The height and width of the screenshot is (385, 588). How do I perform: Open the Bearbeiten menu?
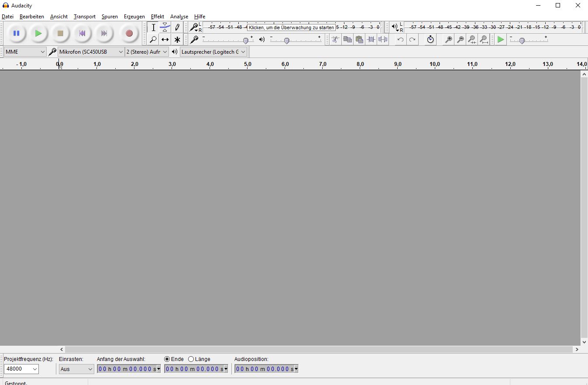(32, 17)
